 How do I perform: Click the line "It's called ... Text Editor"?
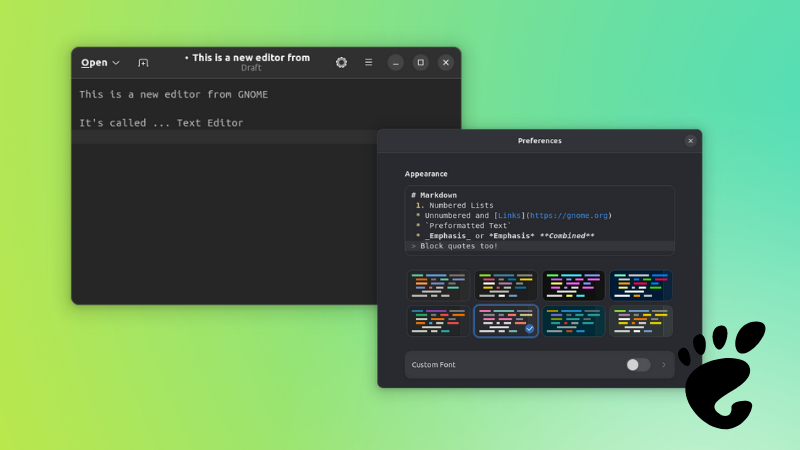pos(161,123)
